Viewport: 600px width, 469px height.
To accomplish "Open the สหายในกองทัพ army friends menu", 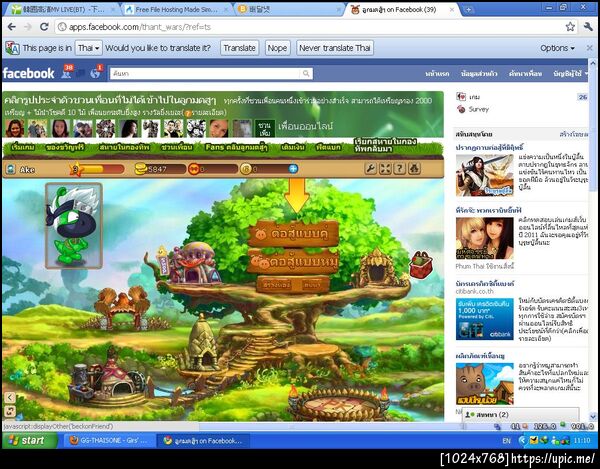I will pos(124,147).
